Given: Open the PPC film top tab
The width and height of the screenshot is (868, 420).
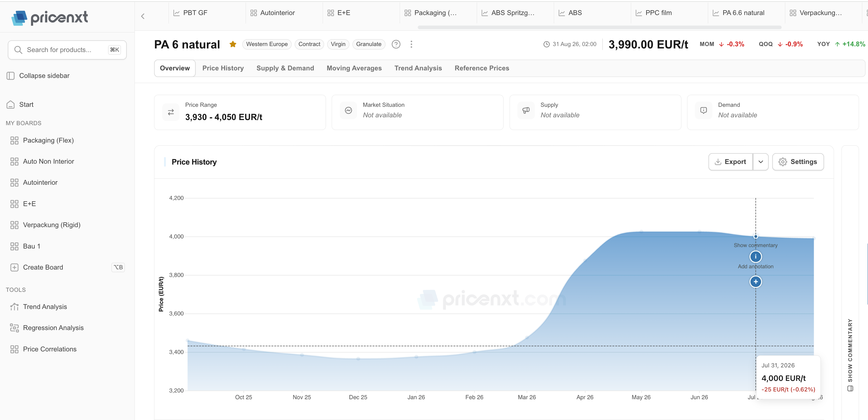Looking at the screenshot, I should point(669,13).
